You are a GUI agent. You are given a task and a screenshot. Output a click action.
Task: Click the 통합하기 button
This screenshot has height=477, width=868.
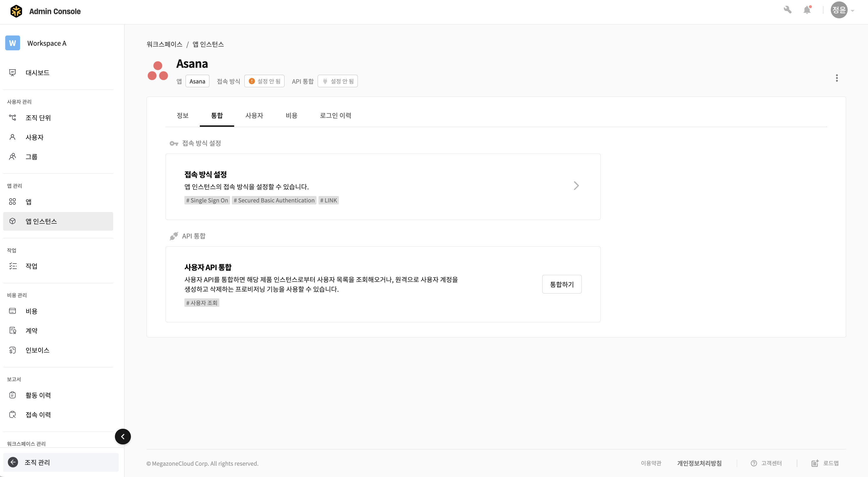pyautogui.click(x=561, y=284)
